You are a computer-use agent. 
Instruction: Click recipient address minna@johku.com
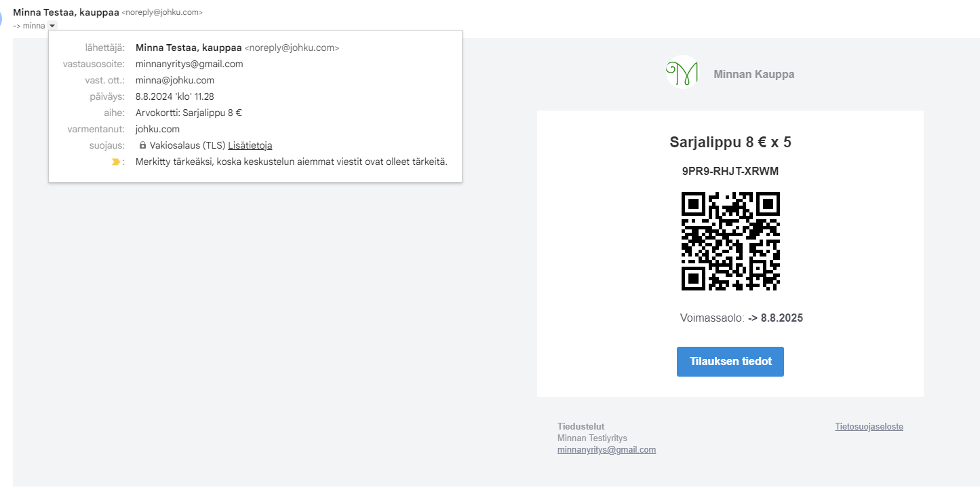(175, 80)
